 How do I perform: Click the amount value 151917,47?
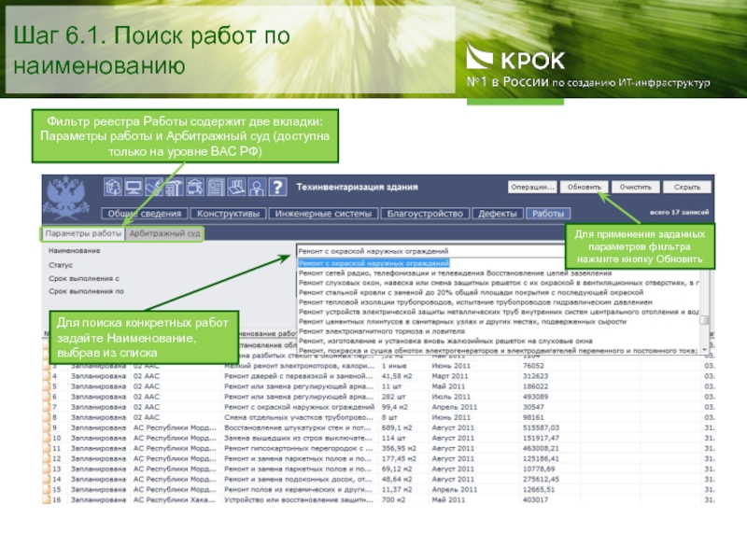click(541, 438)
